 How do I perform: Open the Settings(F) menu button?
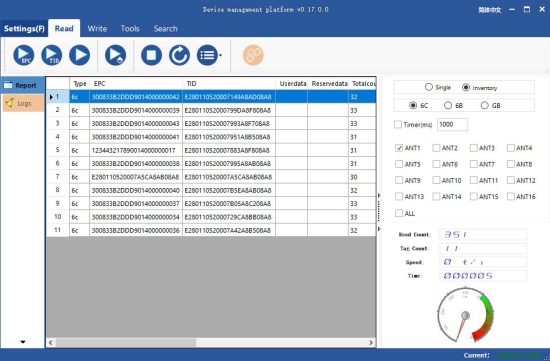point(24,28)
